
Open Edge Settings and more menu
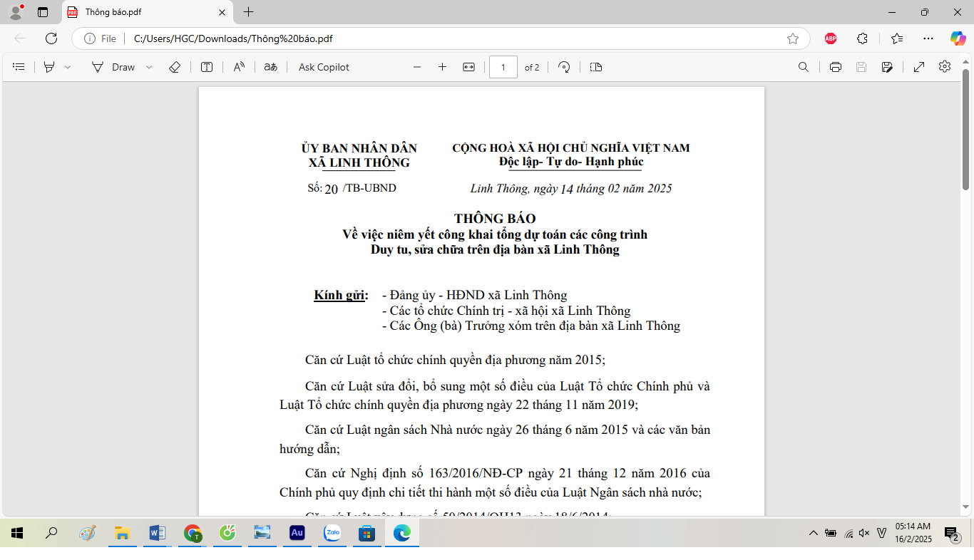pyautogui.click(x=928, y=38)
